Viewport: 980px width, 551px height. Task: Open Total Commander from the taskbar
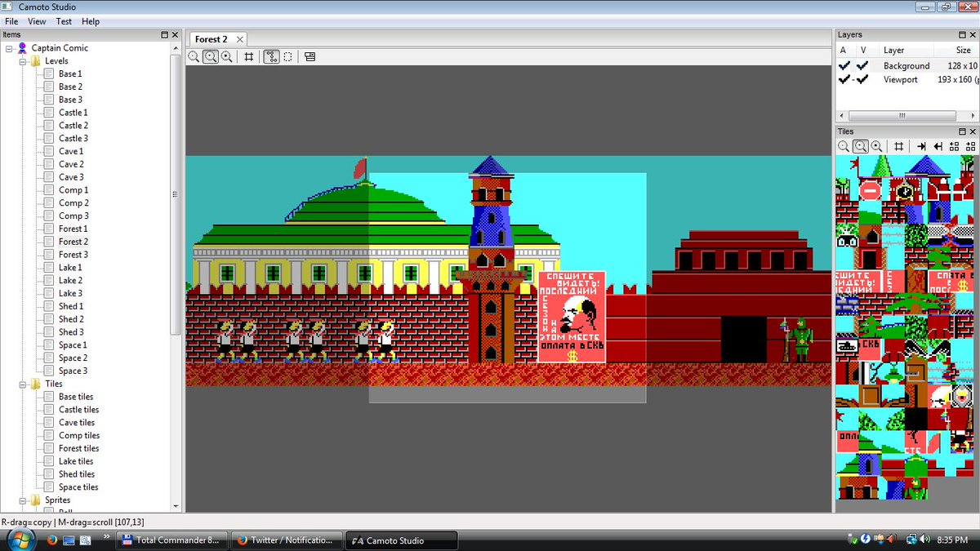click(x=171, y=540)
